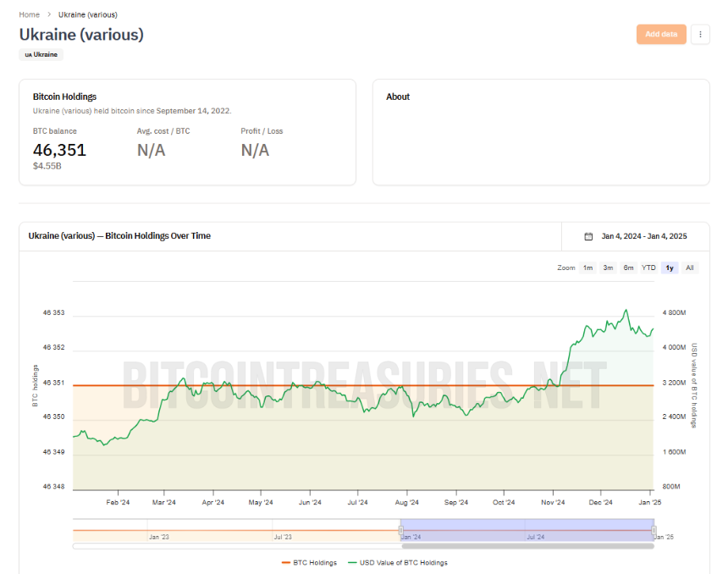This screenshot has width=728, height=574.
Task: Set chart zoom to 6m
Action: pyautogui.click(x=628, y=268)
